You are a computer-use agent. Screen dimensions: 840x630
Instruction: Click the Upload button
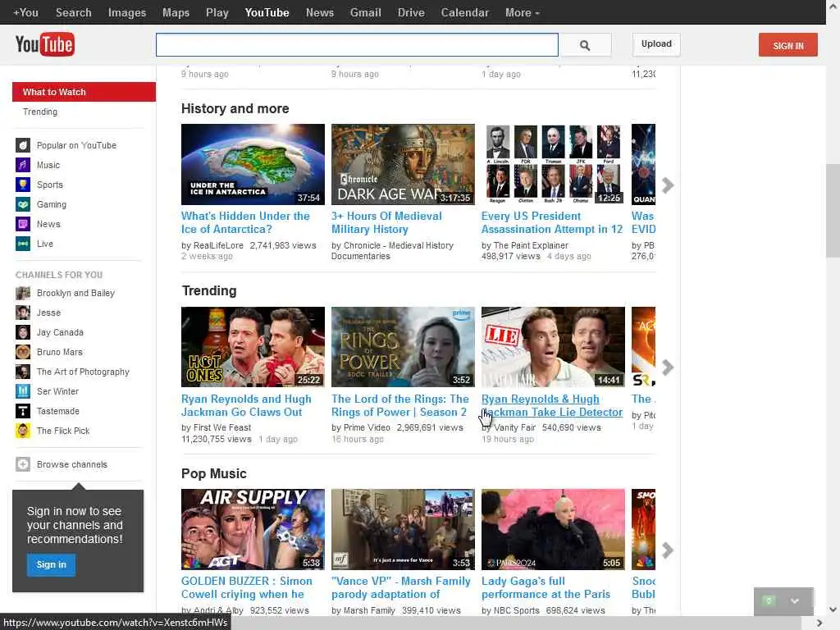[656, 44]
